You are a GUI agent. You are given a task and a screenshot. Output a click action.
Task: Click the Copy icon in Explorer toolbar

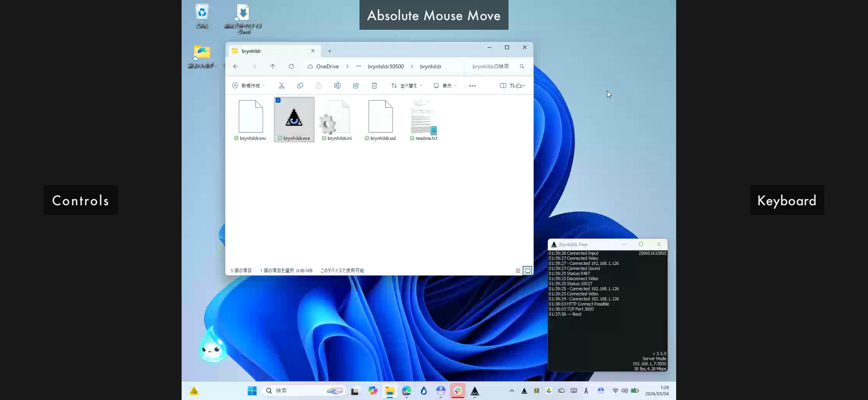click(x=300, y=86)
